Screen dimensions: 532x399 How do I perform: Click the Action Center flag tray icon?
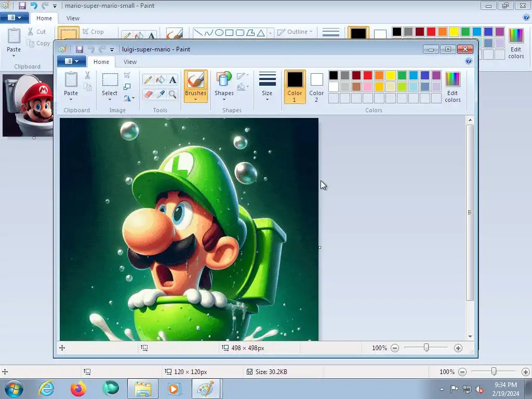click(454, 389)
